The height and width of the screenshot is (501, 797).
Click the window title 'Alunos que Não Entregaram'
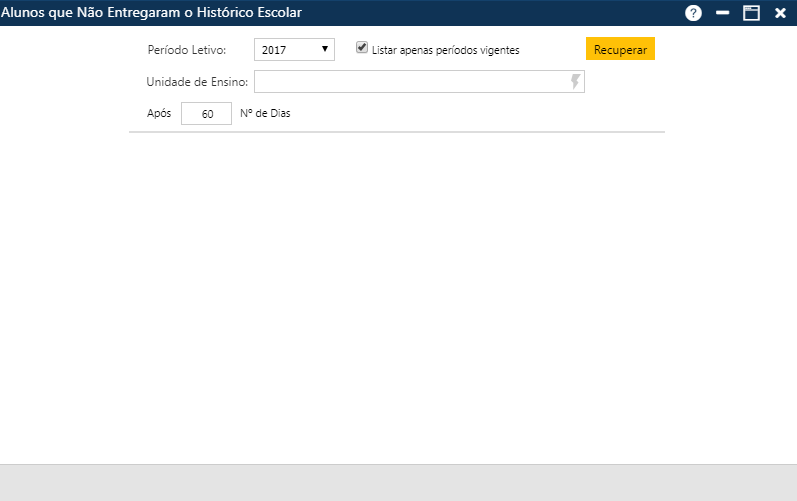[x=150, y=13]
